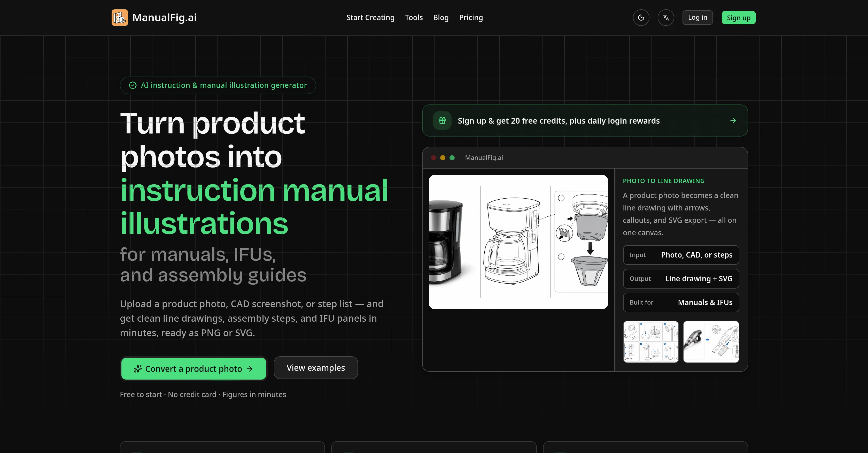Go to the Blog page

(x=441, y=18)
